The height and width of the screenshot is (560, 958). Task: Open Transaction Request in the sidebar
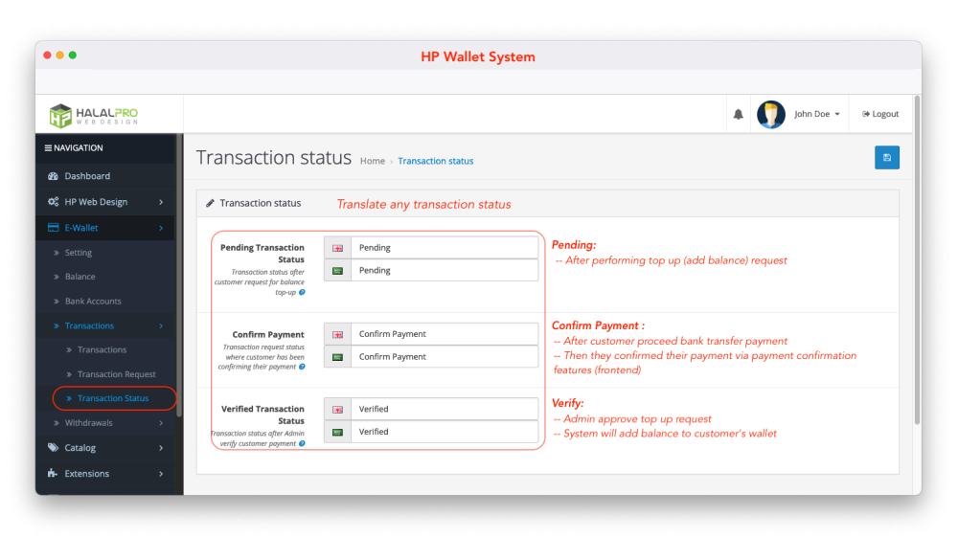point(116,374)
